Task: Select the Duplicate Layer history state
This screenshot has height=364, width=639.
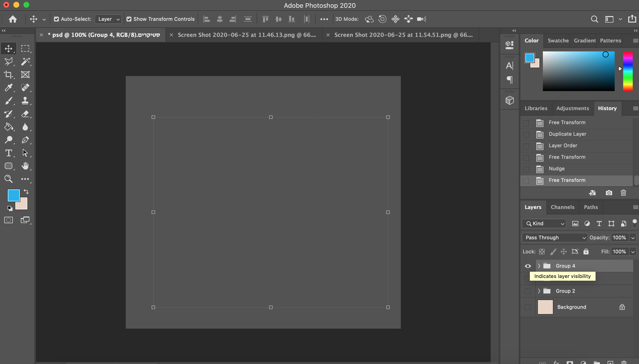Action: (567, 134)
